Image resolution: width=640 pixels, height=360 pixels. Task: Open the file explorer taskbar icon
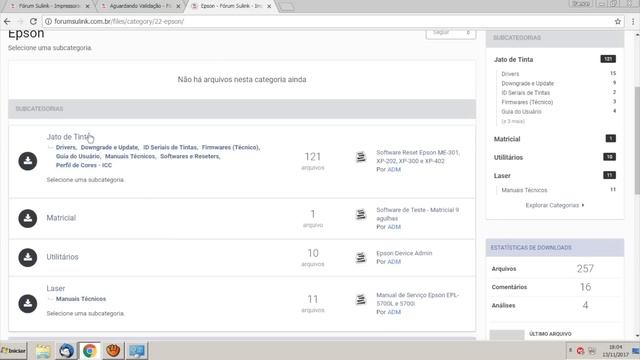click(43, 351)
